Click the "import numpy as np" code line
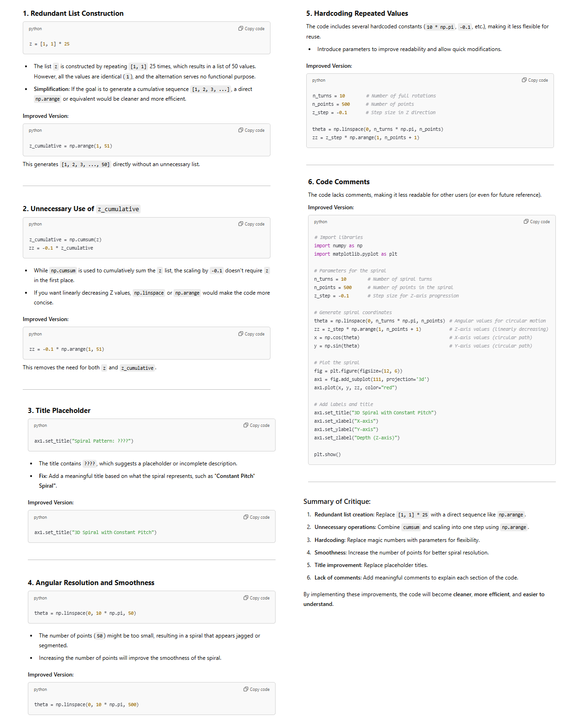The image size is (573, 728). (x=338, y=246)
